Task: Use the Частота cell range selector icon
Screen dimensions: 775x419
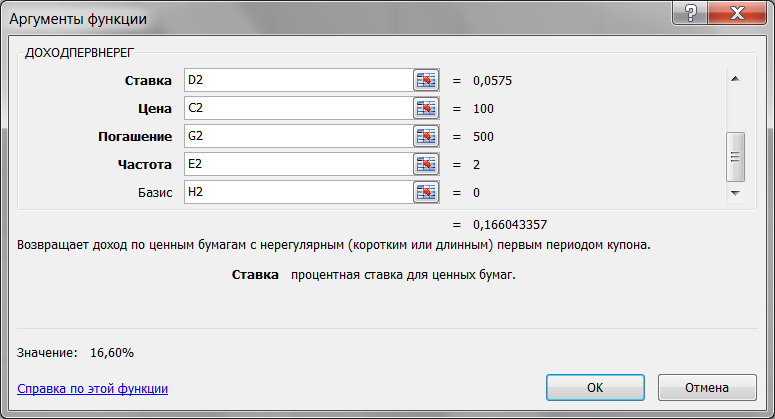Action: 426,164
